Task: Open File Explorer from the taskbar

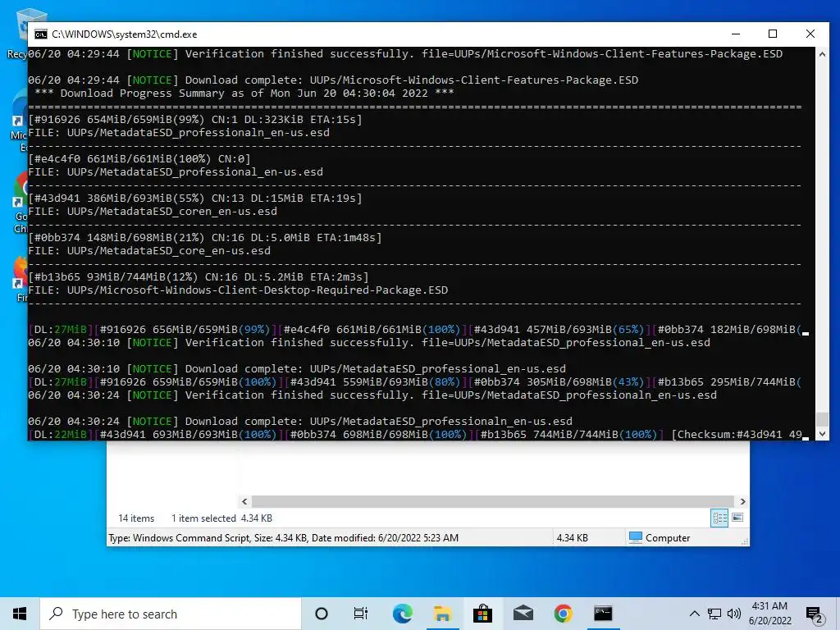Action: pyautogui.click(x=442, y=614)
